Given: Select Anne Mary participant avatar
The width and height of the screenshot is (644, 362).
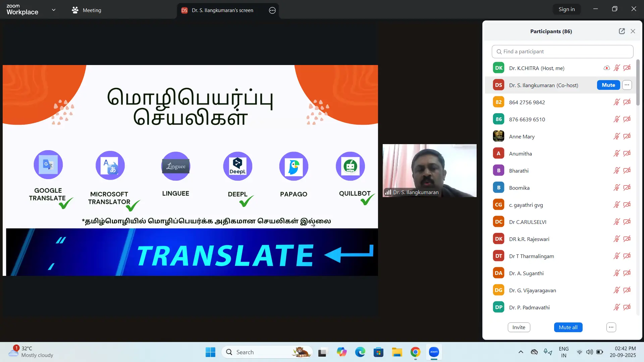Looking at the screenshot, I should pos(498,136).
